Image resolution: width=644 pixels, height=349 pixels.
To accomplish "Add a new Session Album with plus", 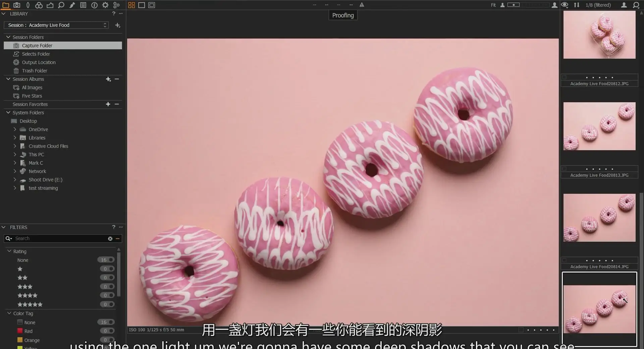I will [x=108, y=79].
